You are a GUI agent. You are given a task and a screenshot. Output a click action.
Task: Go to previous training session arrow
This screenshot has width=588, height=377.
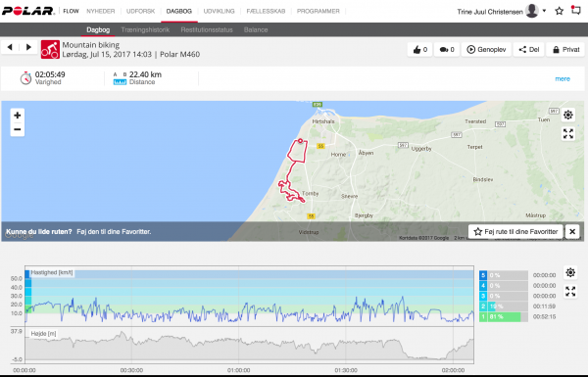(10, 47)
